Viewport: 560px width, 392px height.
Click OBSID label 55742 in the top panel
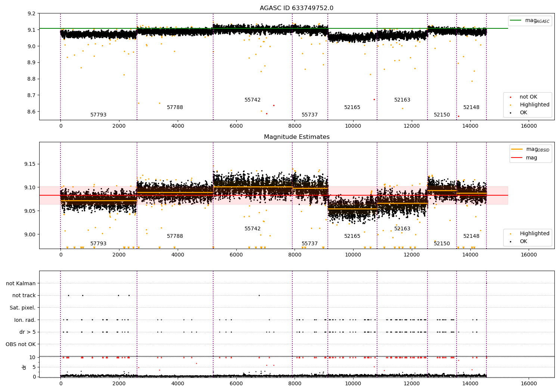(252, 100)
